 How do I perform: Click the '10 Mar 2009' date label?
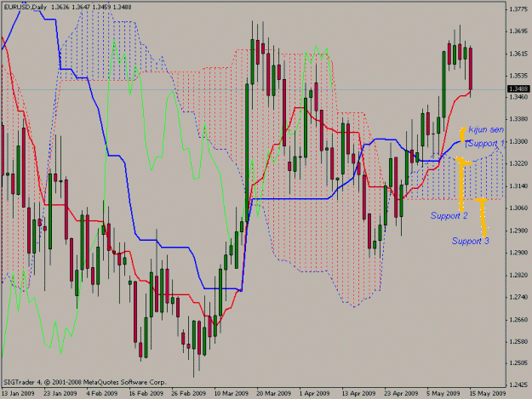[x=231, y=393]
